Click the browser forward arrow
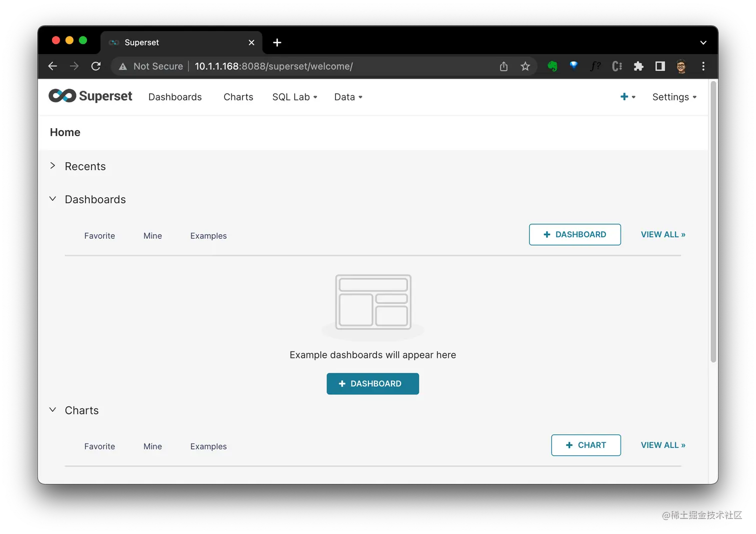This screenshot has height=534, width=756. pyautogui.click(x=74, y=66)
